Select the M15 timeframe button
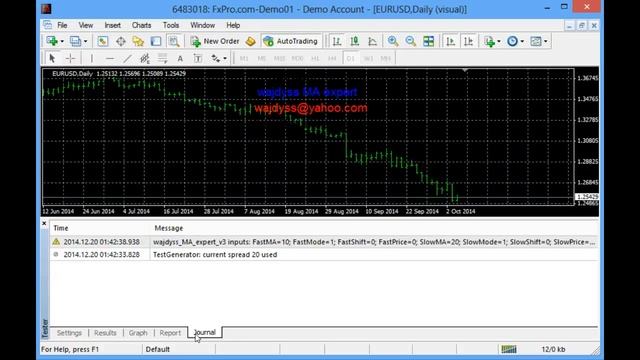 [x=279, y=58]
